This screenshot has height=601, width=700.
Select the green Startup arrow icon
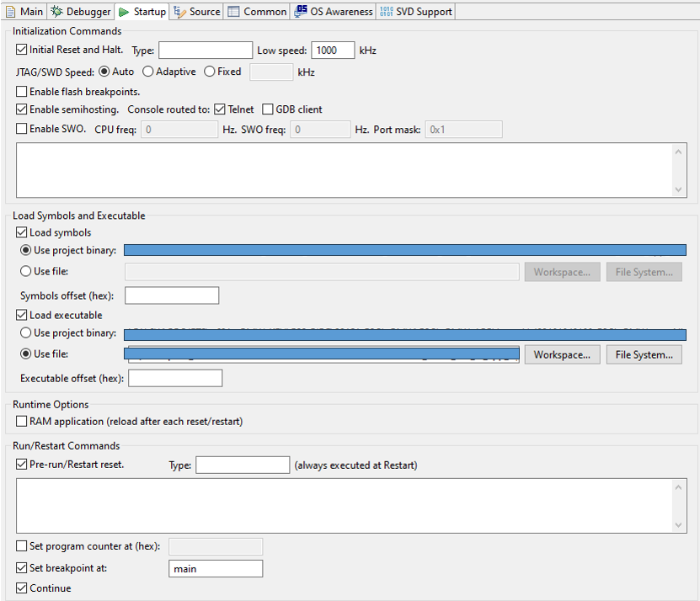123,11
